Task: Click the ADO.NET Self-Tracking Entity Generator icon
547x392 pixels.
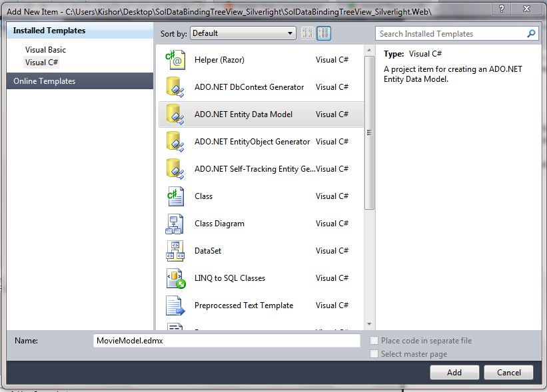Action: pos(175,168)
